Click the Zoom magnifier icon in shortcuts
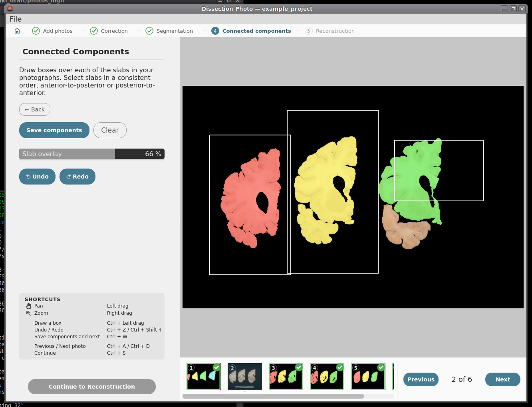The image size is (532, 407). click(28, 313)
